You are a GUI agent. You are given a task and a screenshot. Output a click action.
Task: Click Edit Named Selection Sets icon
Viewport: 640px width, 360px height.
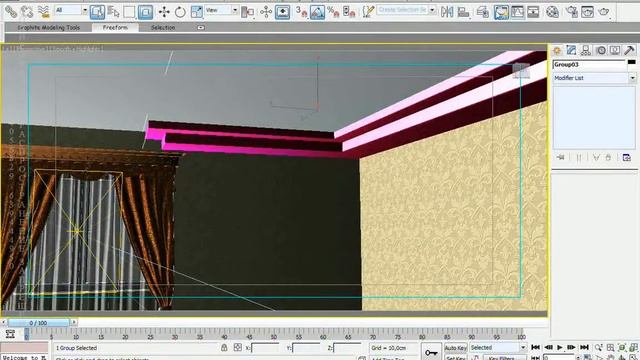click(x=368, y=12)
